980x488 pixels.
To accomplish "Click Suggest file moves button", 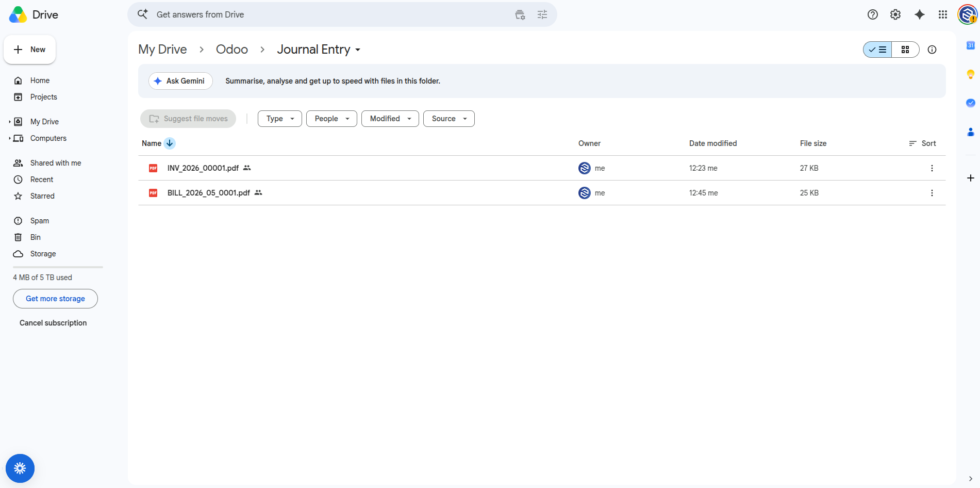I will pos(188,119).
